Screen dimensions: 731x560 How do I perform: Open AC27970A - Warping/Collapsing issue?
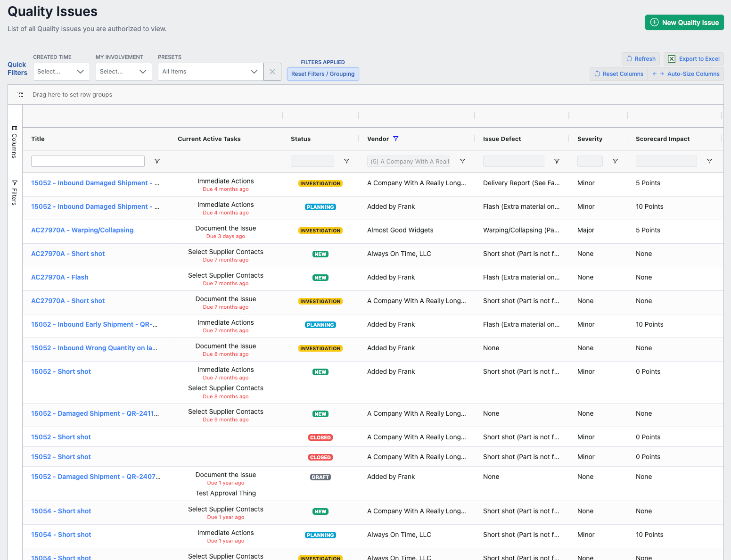(82, 230)
